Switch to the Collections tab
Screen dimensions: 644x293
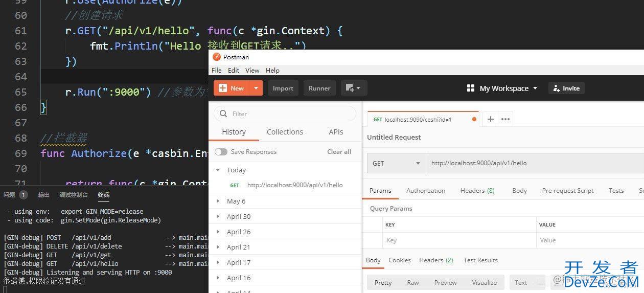click(x=285, y=132)
